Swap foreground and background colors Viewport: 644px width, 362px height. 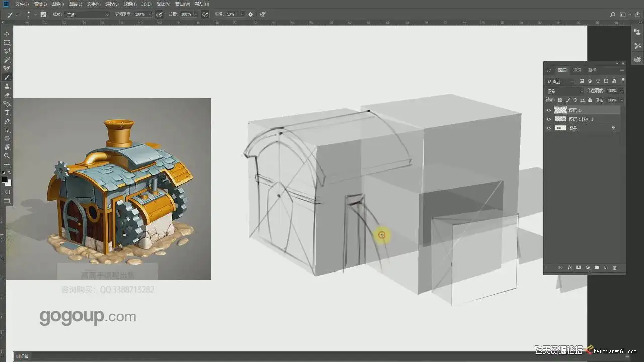(9, 172)
